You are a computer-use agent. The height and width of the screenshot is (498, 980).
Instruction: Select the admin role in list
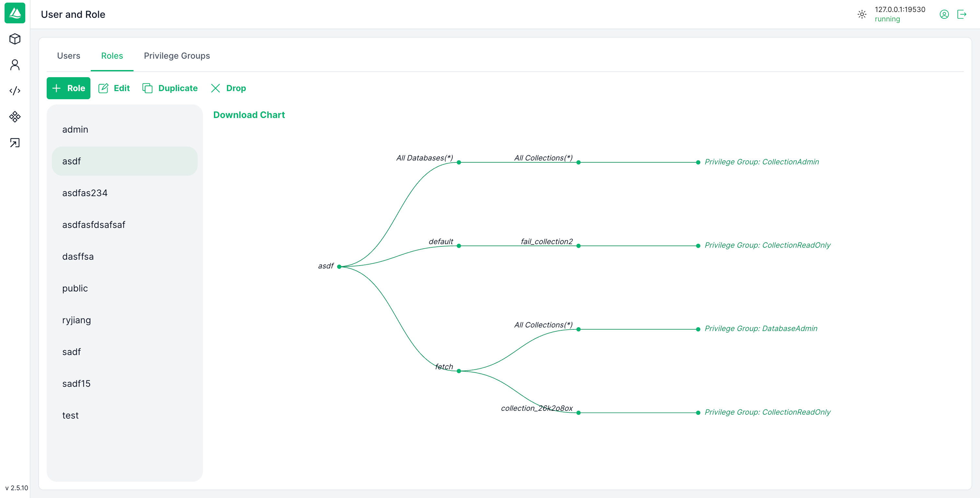coord(75,129)
